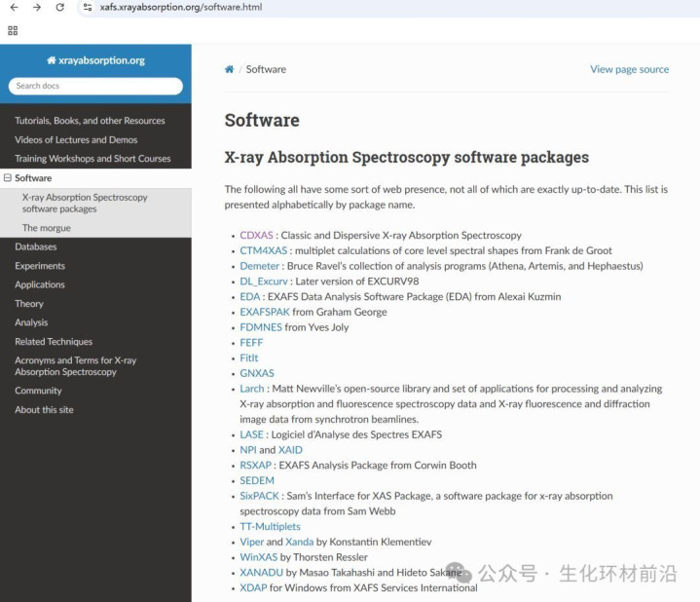The width and height of the screenshot is (700, 602).
Task: Go to The morgue subsection
Action: pos(47,228)
